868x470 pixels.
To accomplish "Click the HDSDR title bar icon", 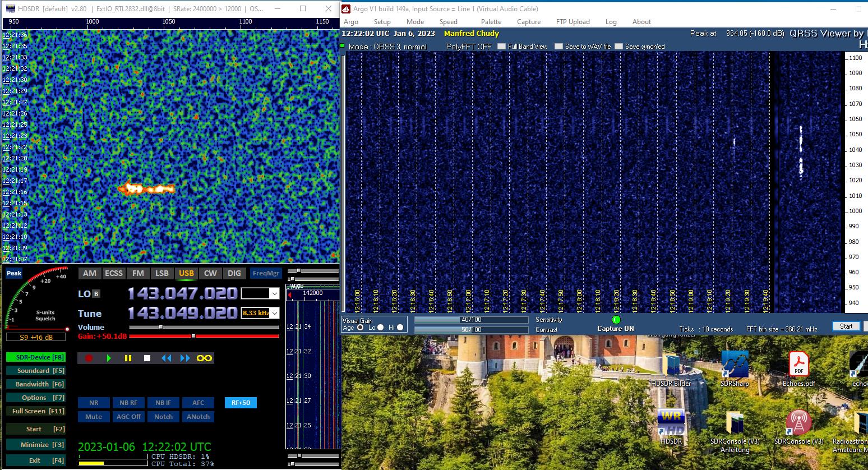I will pos(10,9).
